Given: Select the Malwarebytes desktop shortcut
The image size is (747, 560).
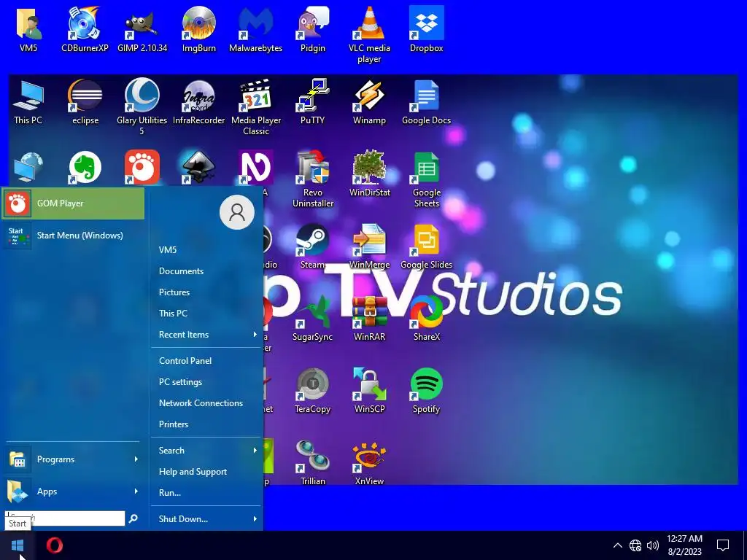Looking at the screenshot, I should pos(255,29).
